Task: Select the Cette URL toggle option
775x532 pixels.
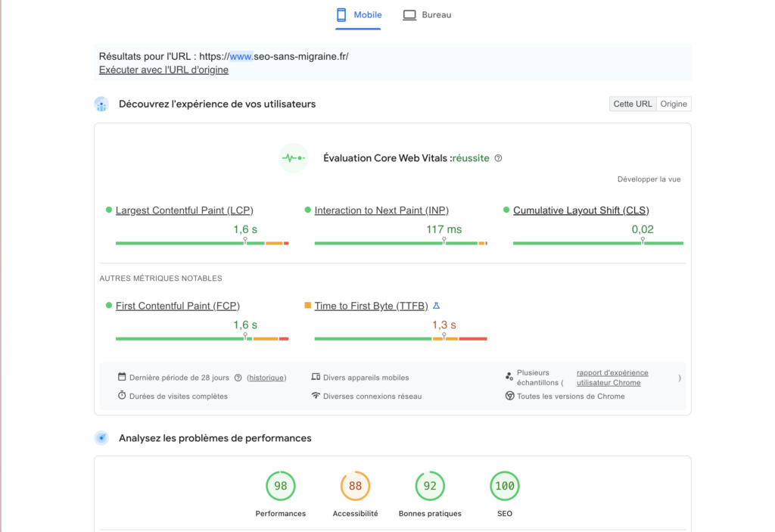Action: pyautogui.click(x=633, y=104)
